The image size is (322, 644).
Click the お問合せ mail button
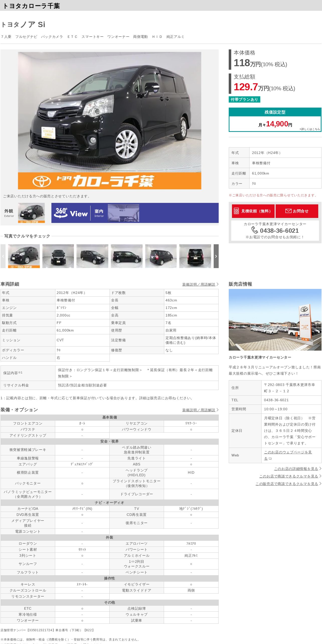click(x=297, y=211)
